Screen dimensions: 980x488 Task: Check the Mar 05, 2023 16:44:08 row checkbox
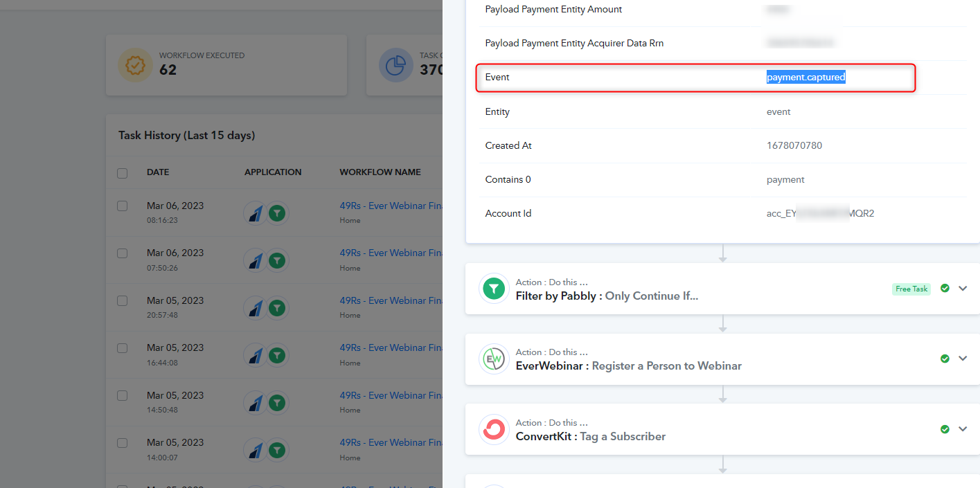tap(123, 348)
